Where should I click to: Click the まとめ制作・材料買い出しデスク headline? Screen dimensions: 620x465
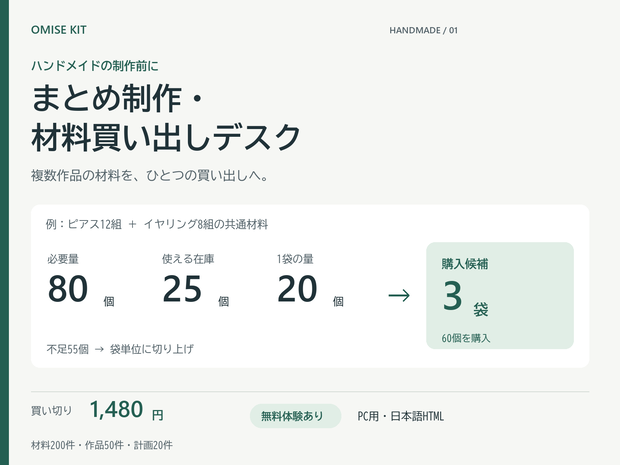point(166,118)
